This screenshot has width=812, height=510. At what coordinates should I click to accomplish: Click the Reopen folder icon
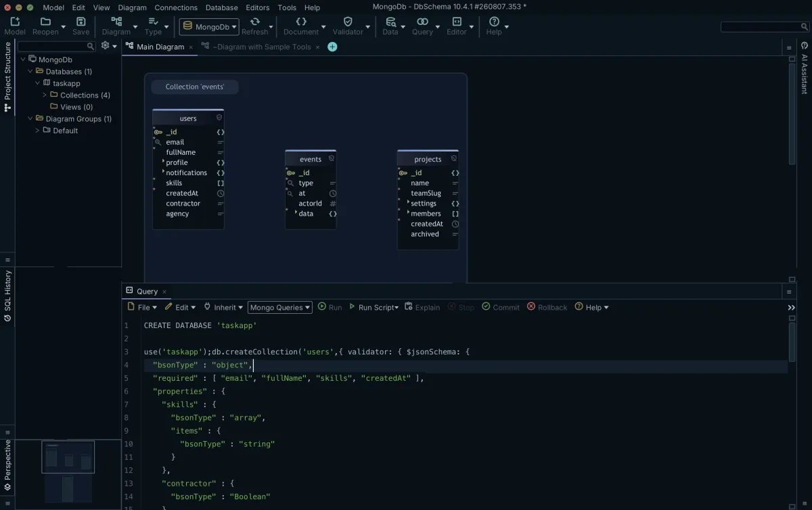pyautogui.click(x=45, y=22)
